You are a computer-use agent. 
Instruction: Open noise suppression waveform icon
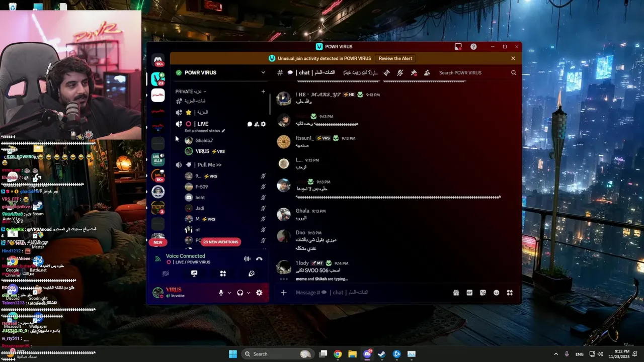[247, 259]
